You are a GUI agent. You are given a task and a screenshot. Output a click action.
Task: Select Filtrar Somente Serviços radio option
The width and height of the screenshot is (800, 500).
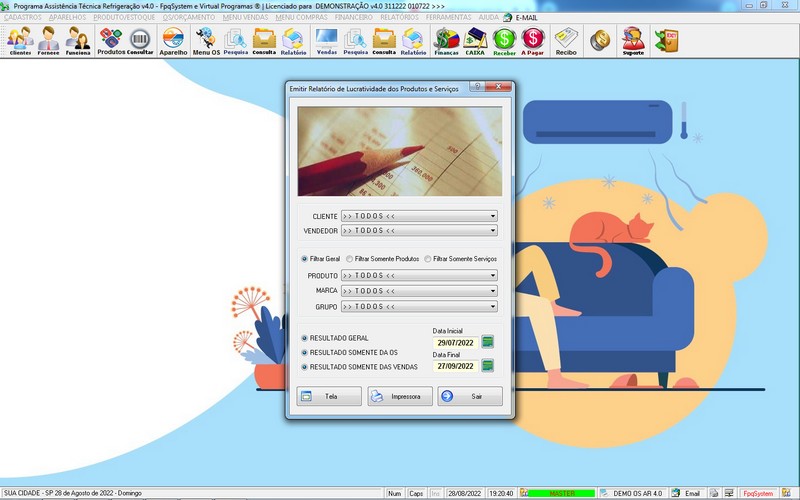point(428,259)
